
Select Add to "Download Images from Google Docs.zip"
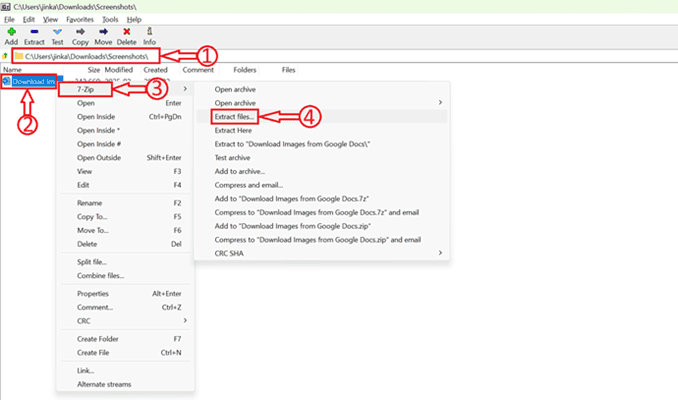pos(322,226)
